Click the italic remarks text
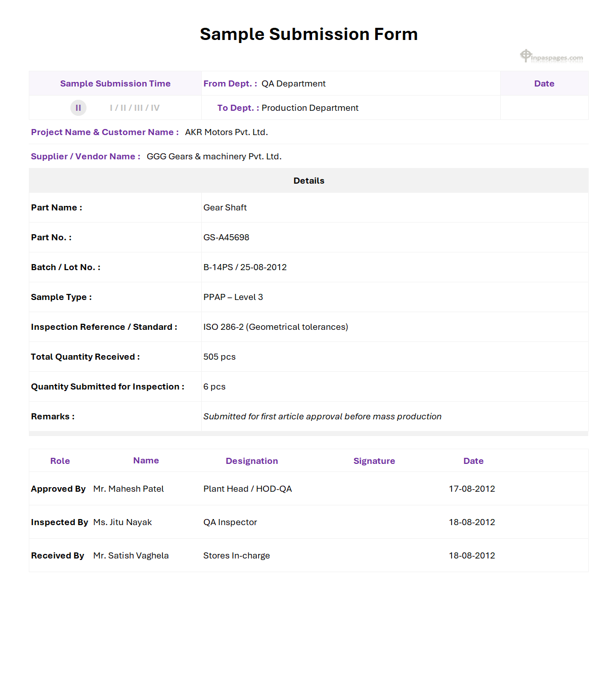616x689 pixels. coord(322,416)
